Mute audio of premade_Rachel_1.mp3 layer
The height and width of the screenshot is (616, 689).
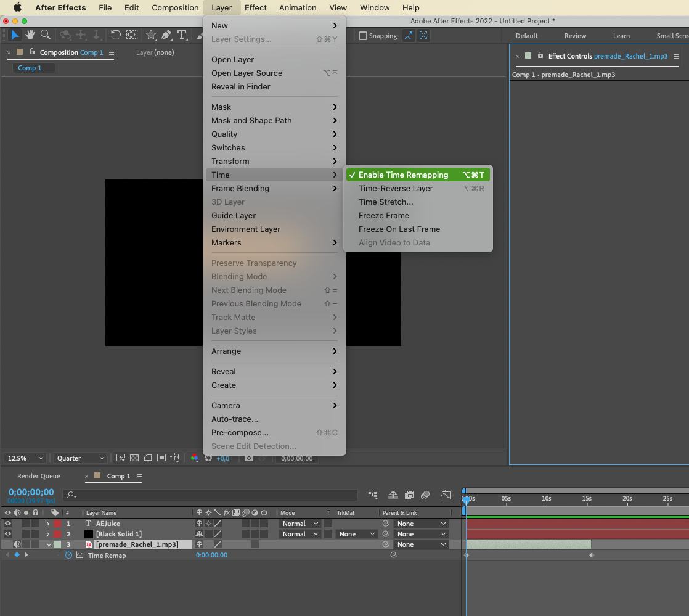tap(17, 544)
